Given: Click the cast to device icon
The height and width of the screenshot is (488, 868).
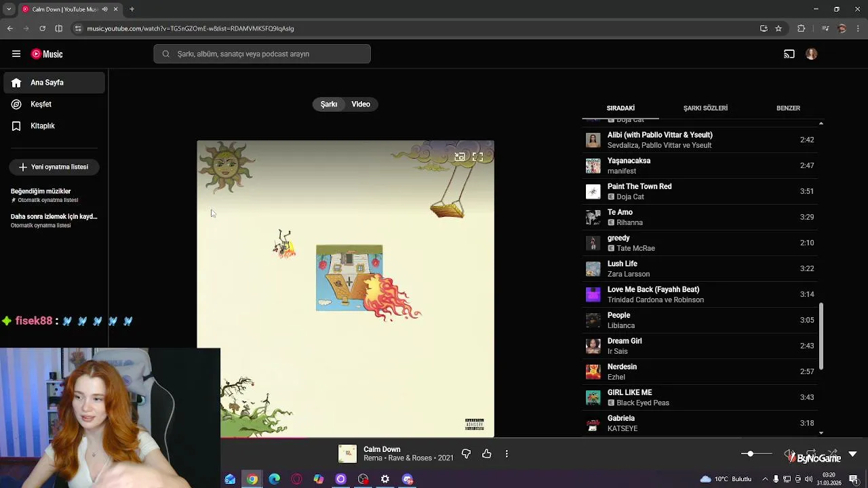Looking at the screenshot, I should [789, 54].
